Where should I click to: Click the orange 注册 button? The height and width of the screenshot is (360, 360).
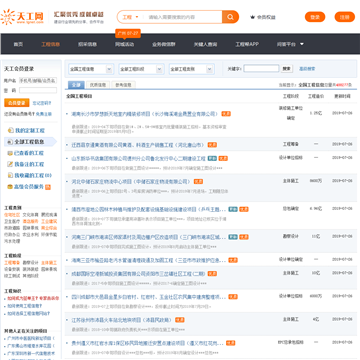point(345,17)
